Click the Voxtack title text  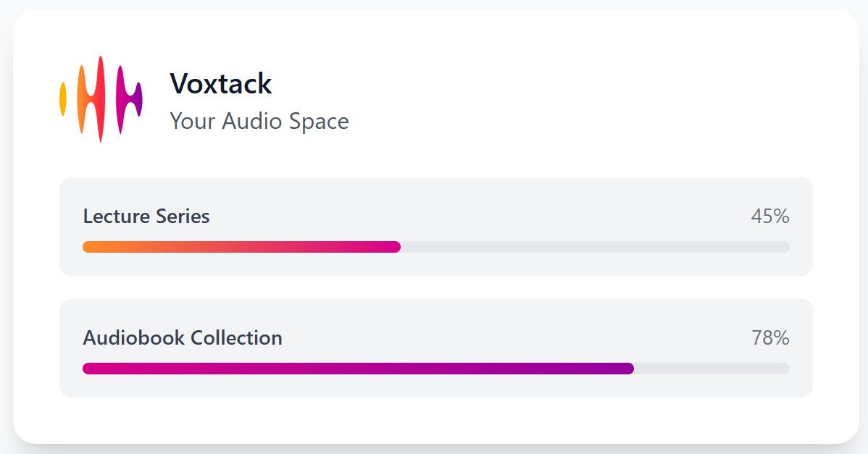point(221,84)
